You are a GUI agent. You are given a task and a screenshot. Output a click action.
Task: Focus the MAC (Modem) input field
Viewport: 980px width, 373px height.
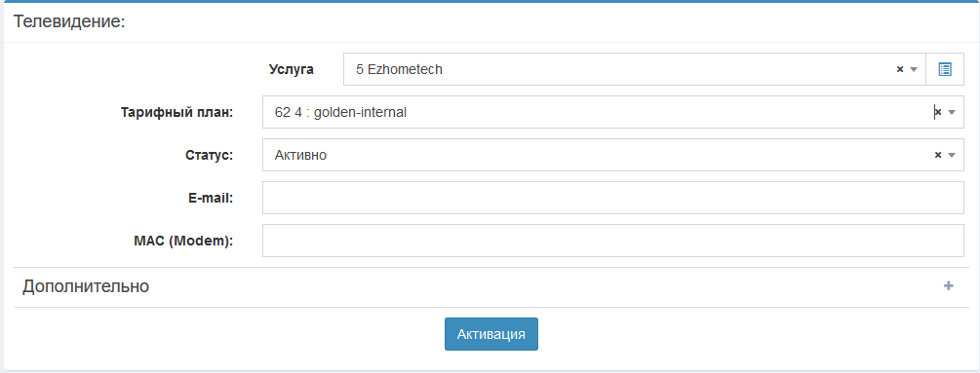click(x=613, y=241)
